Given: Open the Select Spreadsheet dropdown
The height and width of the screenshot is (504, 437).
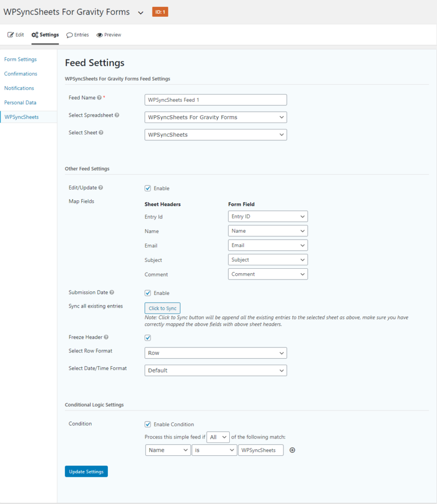Looking at the screenshot, I should [x=216, y=117].
